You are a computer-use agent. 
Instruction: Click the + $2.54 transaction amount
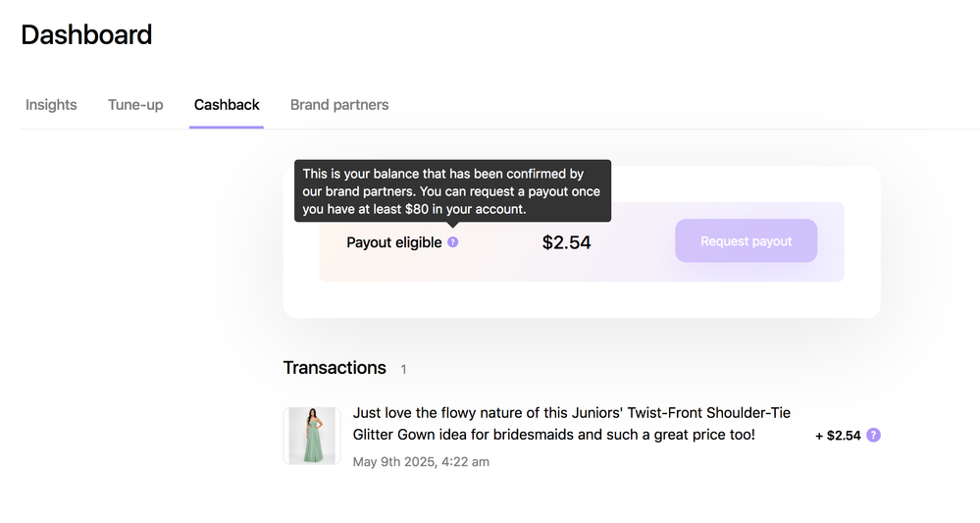pyautogui.click(x=838, y=436)
